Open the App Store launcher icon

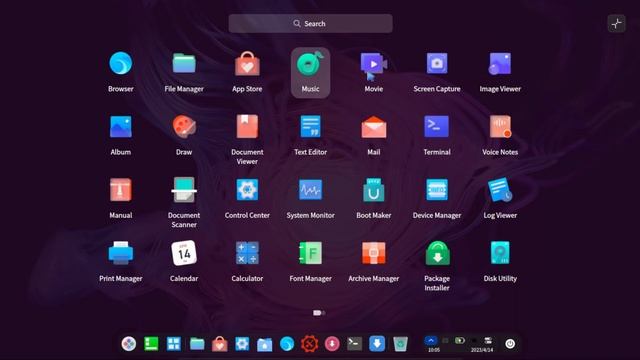[247, 64]
